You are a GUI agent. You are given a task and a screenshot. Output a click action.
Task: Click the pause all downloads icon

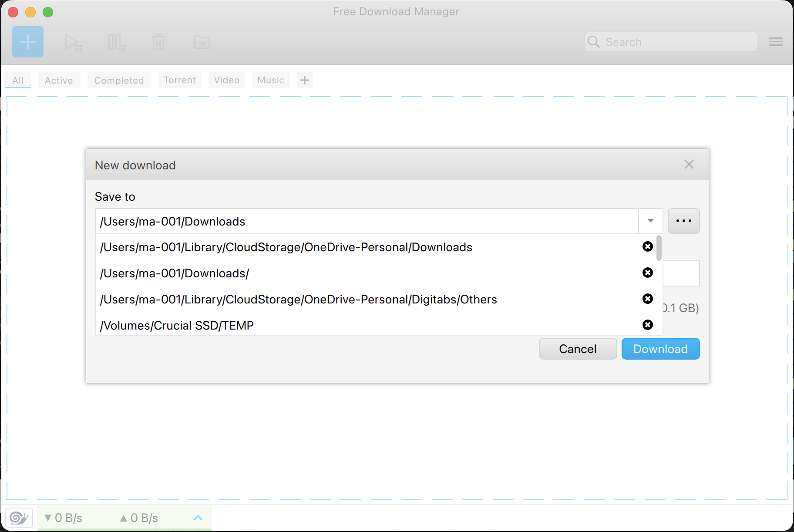(117, 43)
